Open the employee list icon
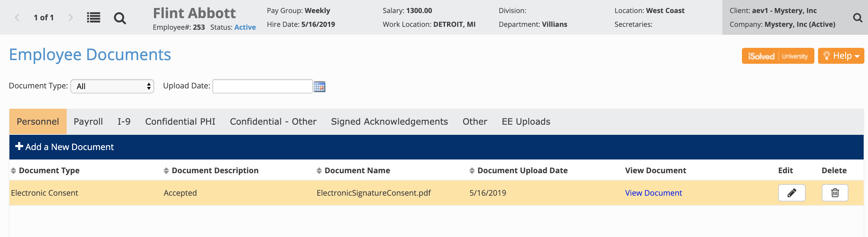 (93, 17)
